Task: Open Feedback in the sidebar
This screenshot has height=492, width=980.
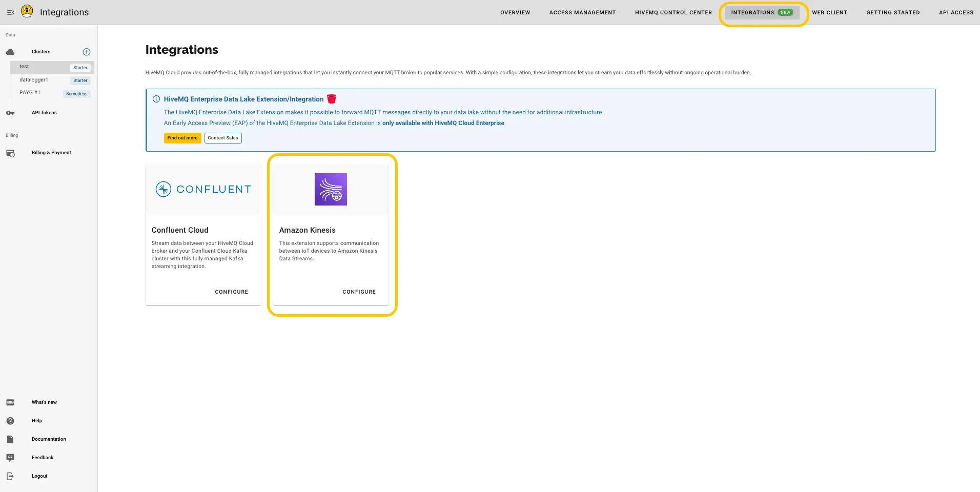Action: [43, 458]
